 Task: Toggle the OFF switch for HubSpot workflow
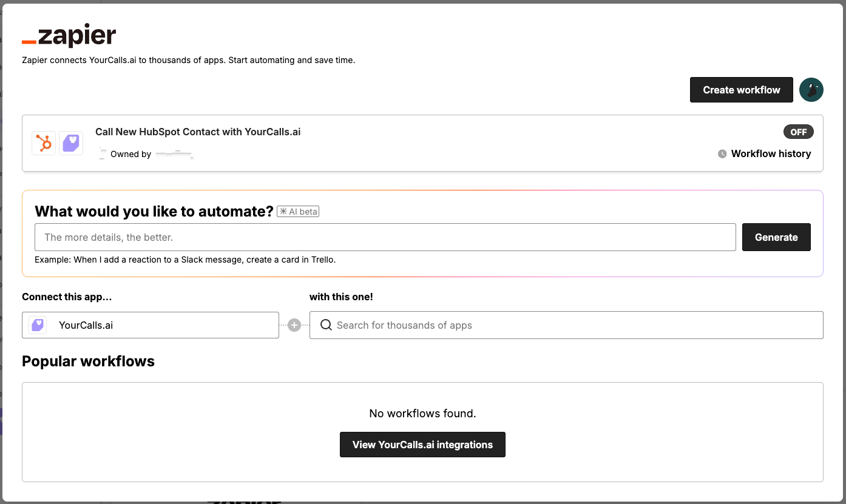799,132
